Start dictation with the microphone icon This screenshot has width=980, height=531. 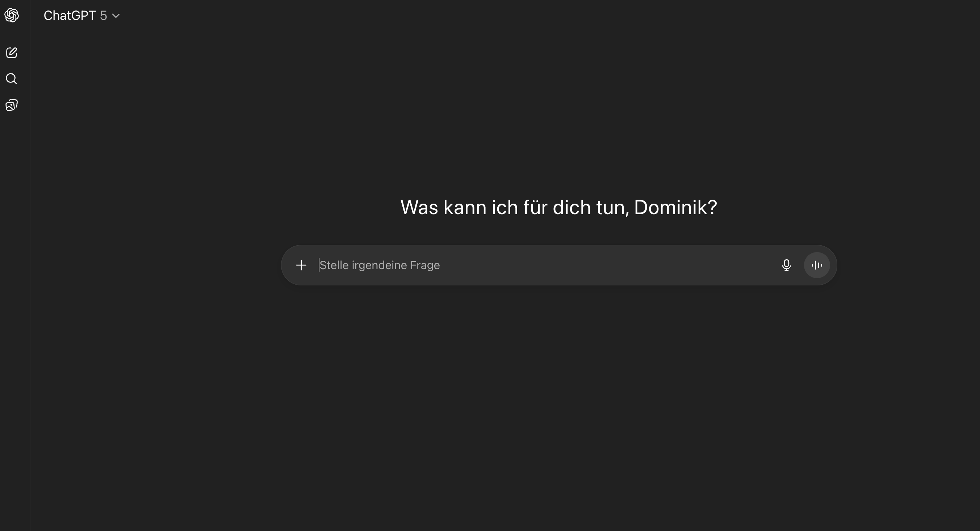pyautogui.click(x=786, y=265)
